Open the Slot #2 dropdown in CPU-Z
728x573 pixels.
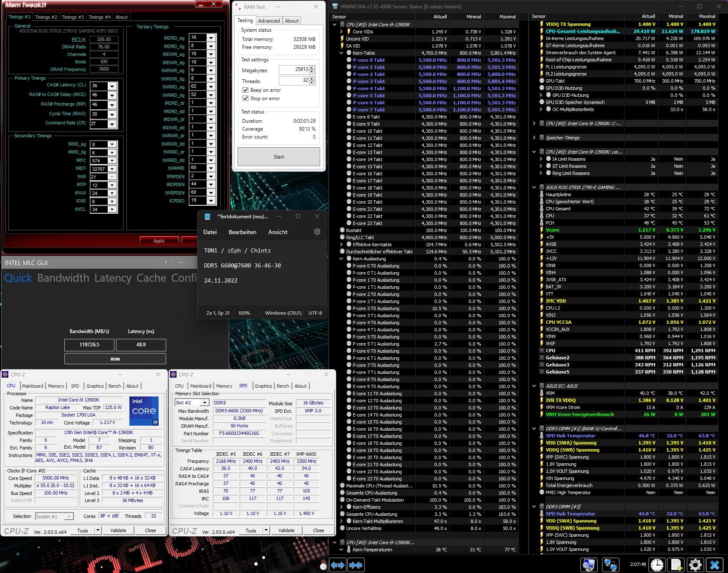pos(204,403)
